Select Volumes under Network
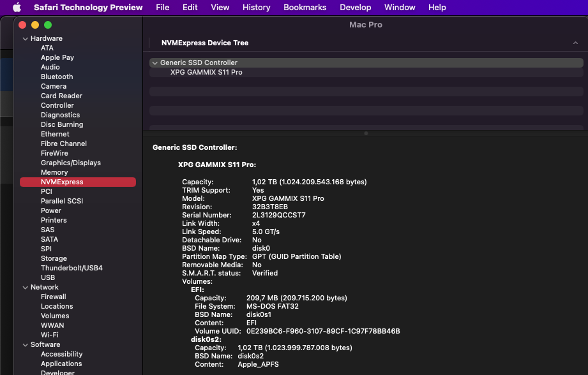Screen dimensions: 588x375 click(x=55, y=316)
